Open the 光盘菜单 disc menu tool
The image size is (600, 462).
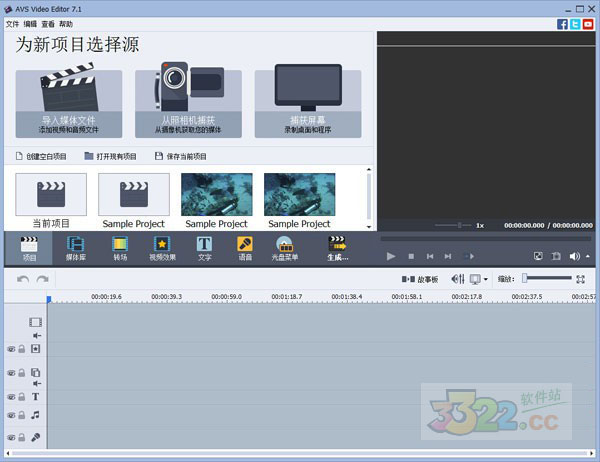(286, 248)
